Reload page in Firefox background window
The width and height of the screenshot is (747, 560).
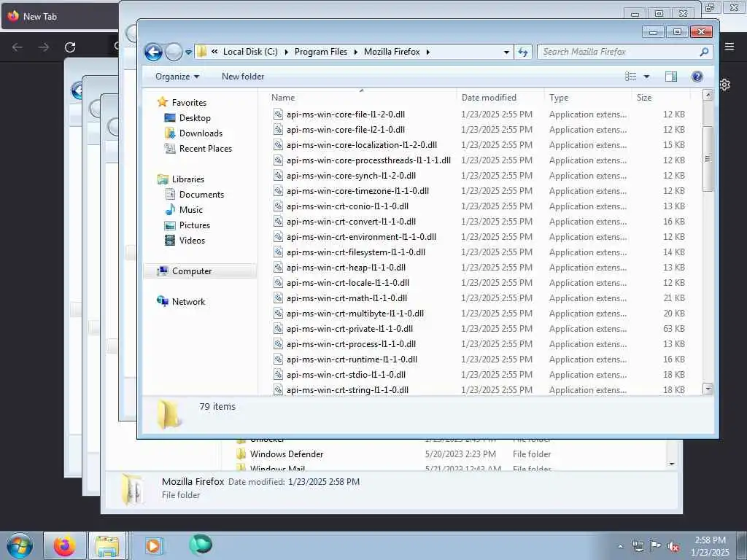pyautogui.click(x=70, y=47)
